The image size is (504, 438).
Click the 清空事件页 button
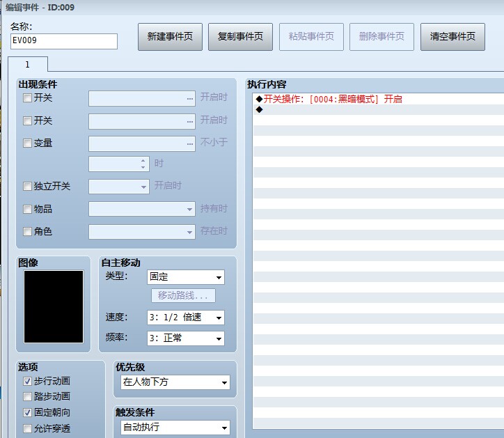pyautogui.click(x=452, y=37)
